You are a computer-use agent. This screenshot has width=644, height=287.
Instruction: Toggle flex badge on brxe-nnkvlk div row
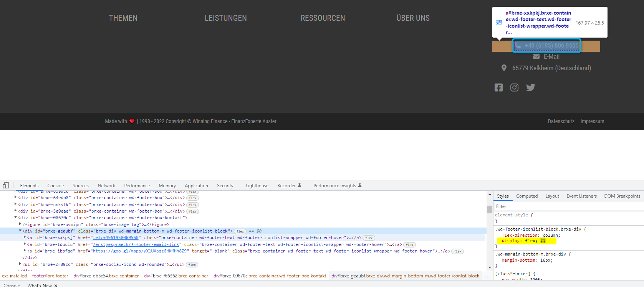(192, 205)
